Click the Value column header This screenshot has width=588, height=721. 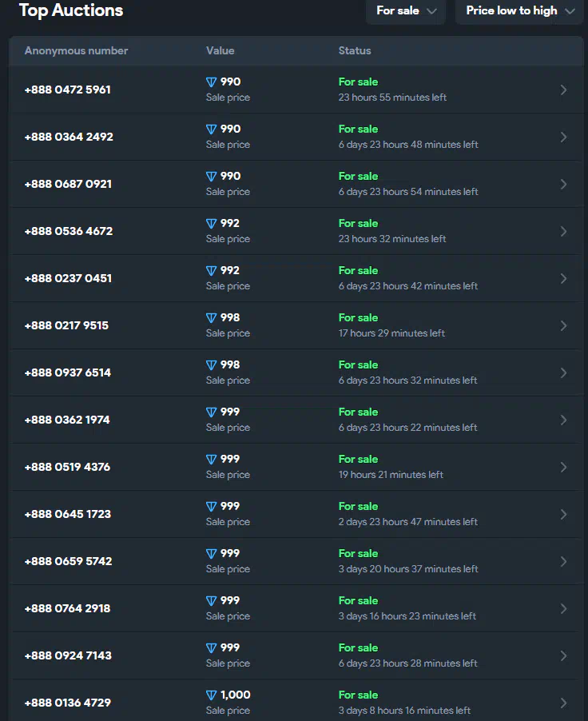click(220, 50)
